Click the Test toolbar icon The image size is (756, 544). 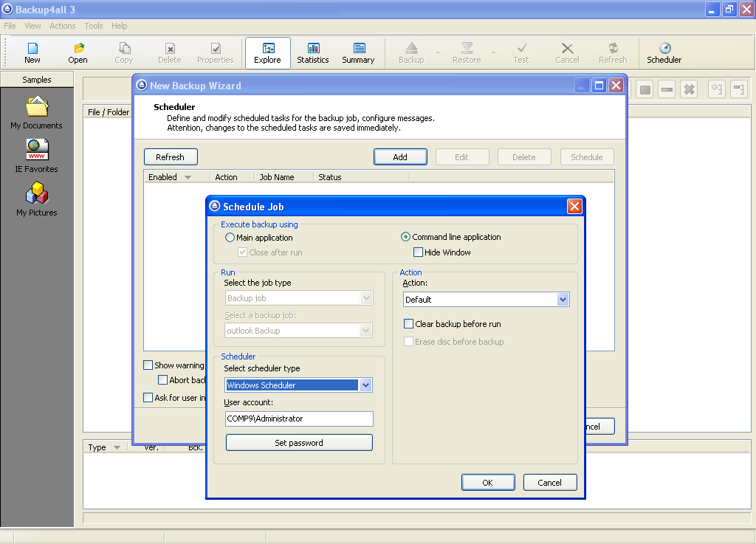[x=521, y=53]
